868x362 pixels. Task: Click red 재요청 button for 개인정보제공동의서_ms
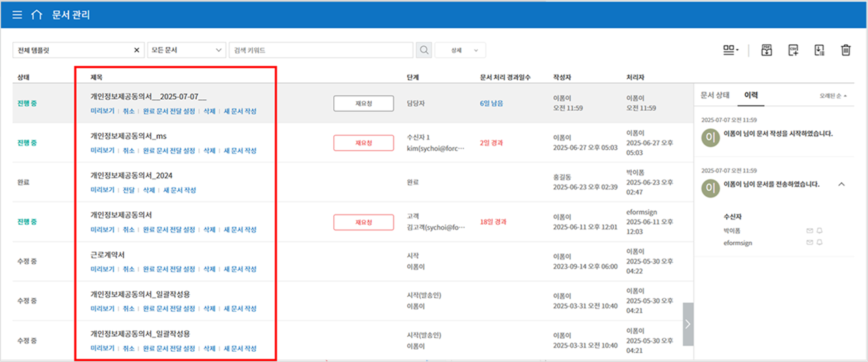(363, 143)
